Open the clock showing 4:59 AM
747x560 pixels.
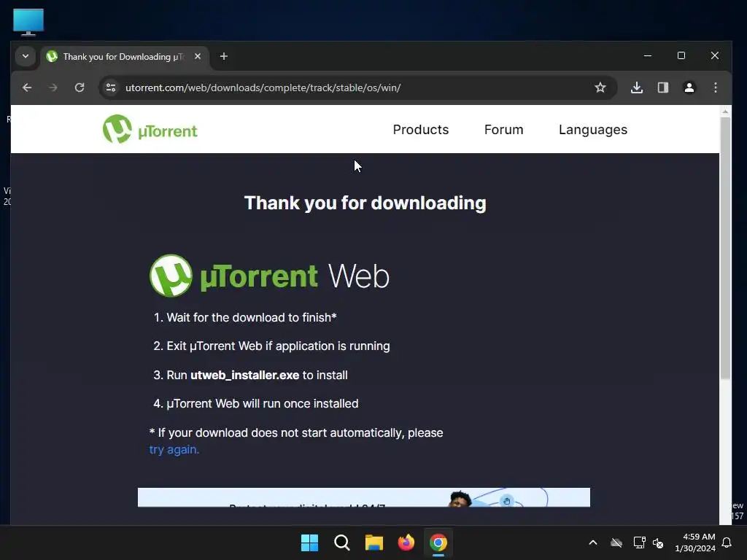tap(695, 542)
